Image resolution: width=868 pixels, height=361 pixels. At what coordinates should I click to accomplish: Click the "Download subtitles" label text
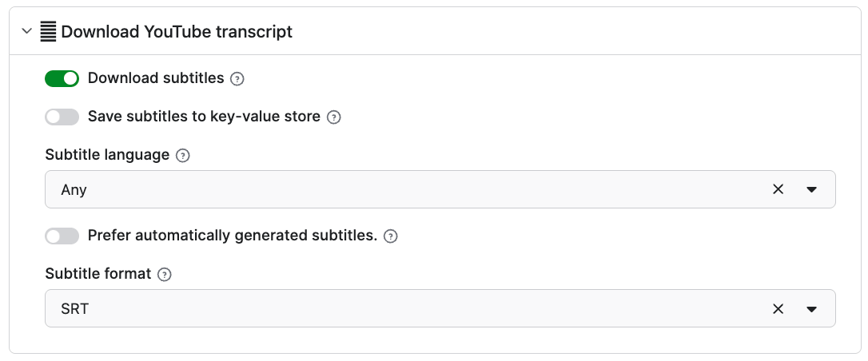pos(156,78)
